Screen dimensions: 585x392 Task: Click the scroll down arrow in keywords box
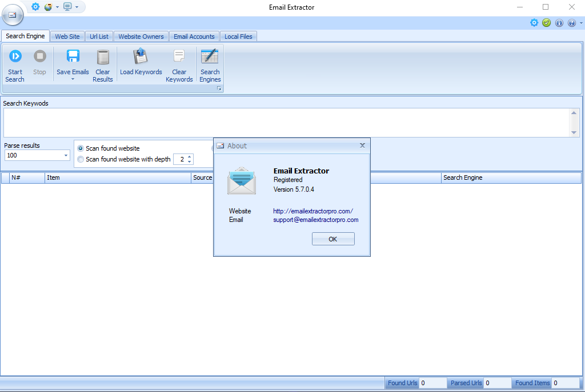[574, 132]
